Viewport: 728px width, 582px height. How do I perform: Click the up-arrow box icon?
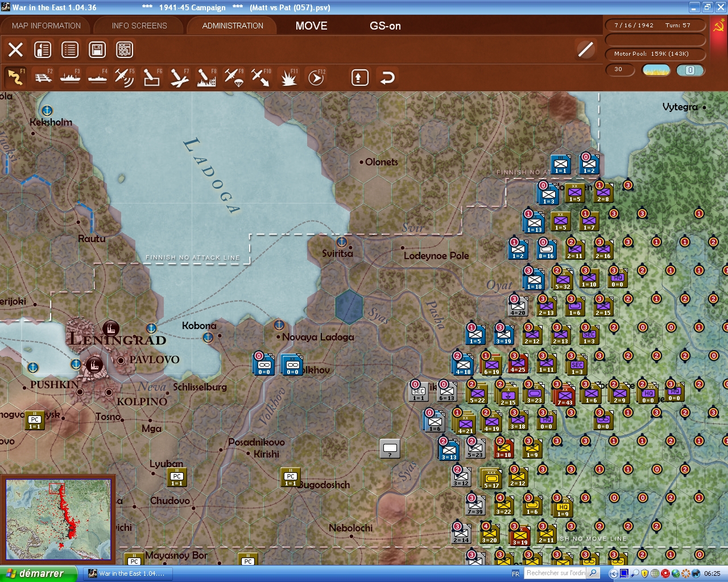[x=359, y=77]
